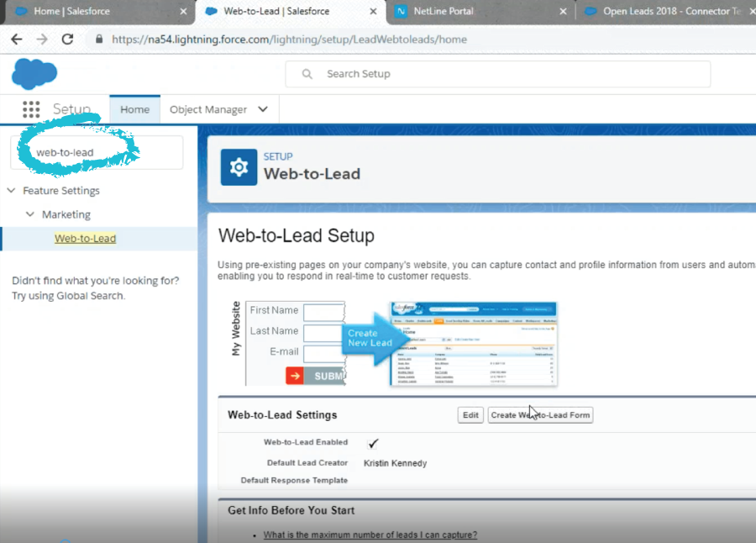
Task: Click the Edit button in Web-to-Lead Settings
Action: pos(470,415)
